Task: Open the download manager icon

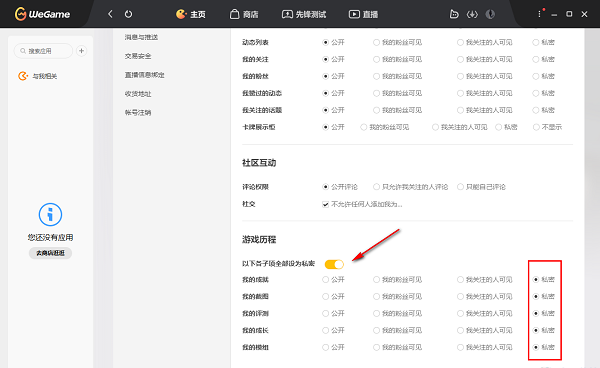Action: pyautogui.click(x=472, y=14)
